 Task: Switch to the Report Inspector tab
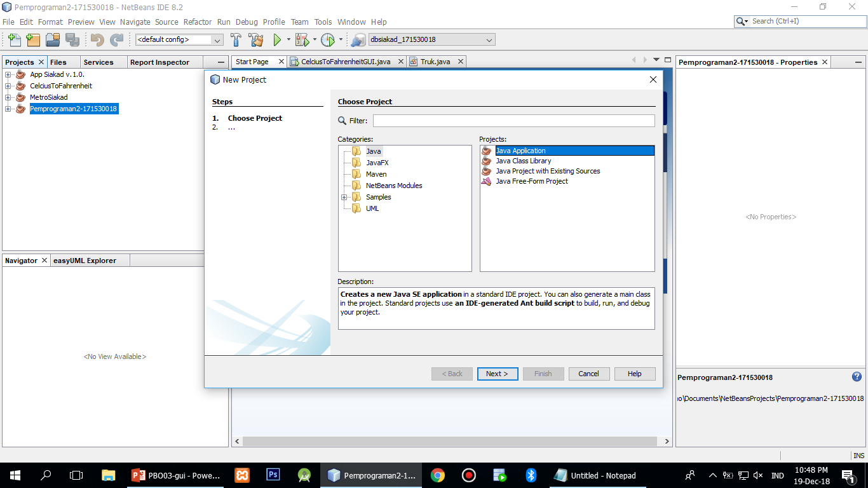(x=159, y=62)
